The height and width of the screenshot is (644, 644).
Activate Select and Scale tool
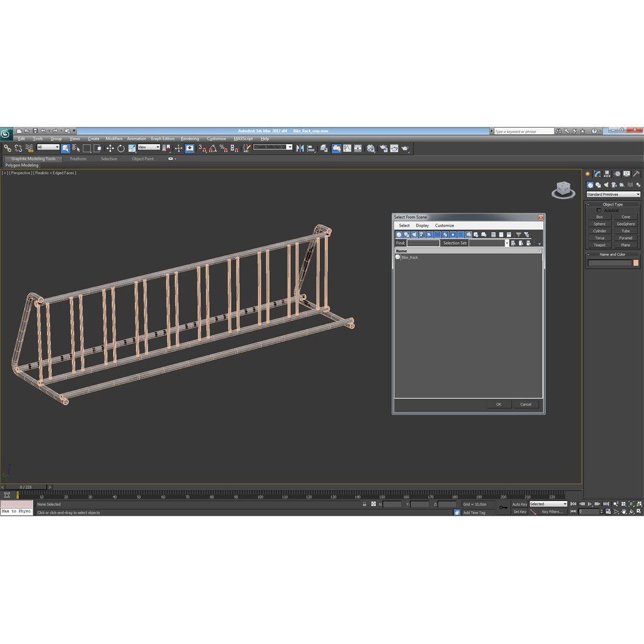132,148
